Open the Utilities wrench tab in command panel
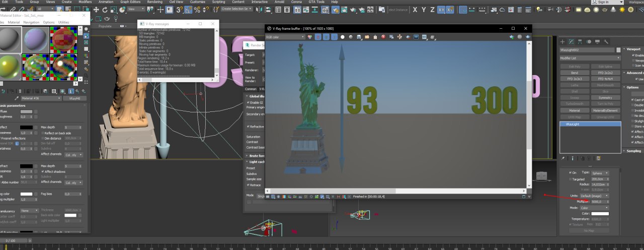This screenshot has height=250, width=644. click(x=606, y=41)
